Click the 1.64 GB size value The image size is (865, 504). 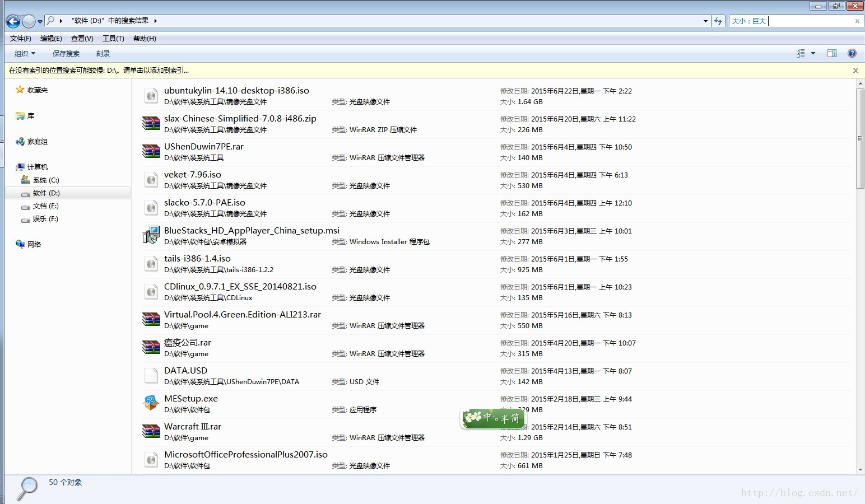530,102
